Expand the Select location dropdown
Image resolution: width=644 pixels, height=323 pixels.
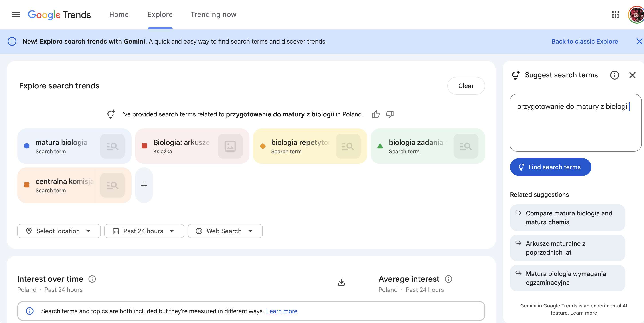(59, 231)
